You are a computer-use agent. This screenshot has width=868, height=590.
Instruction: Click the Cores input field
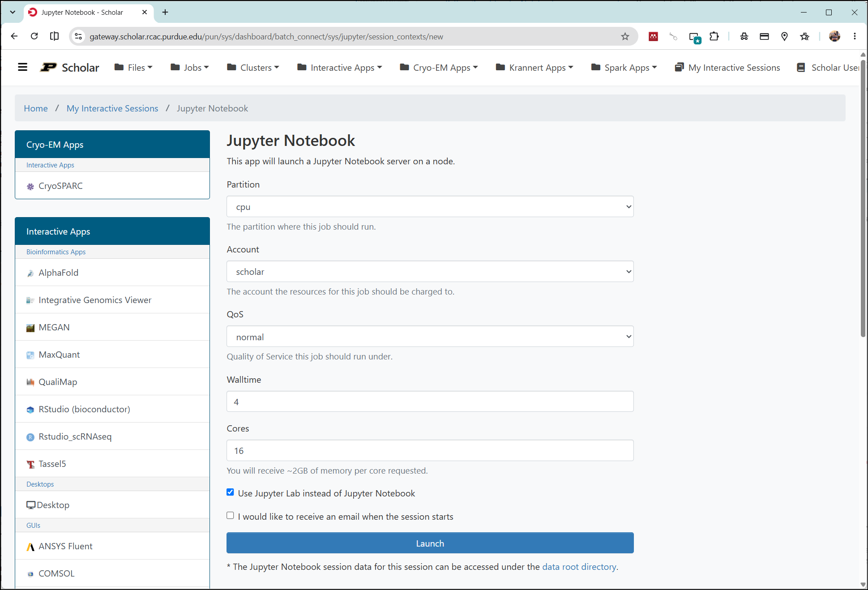tap(430, 450)
